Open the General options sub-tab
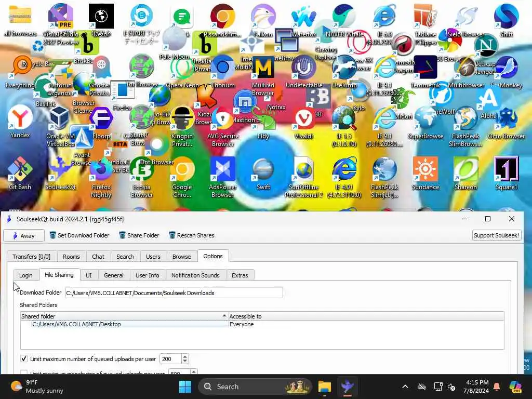The image size is (532, 399). coord(114,275)
